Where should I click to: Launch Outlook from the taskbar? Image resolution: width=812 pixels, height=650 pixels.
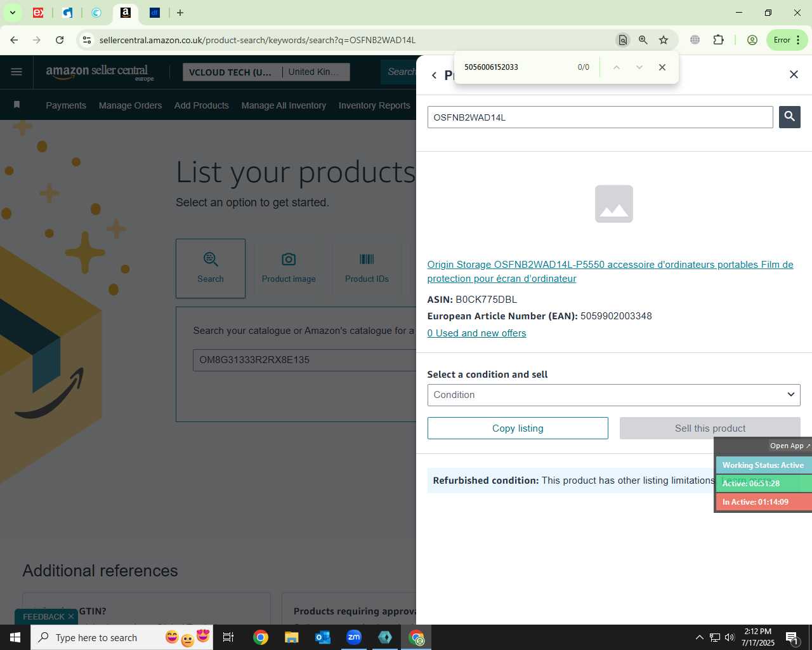click(x=323, y=637)
